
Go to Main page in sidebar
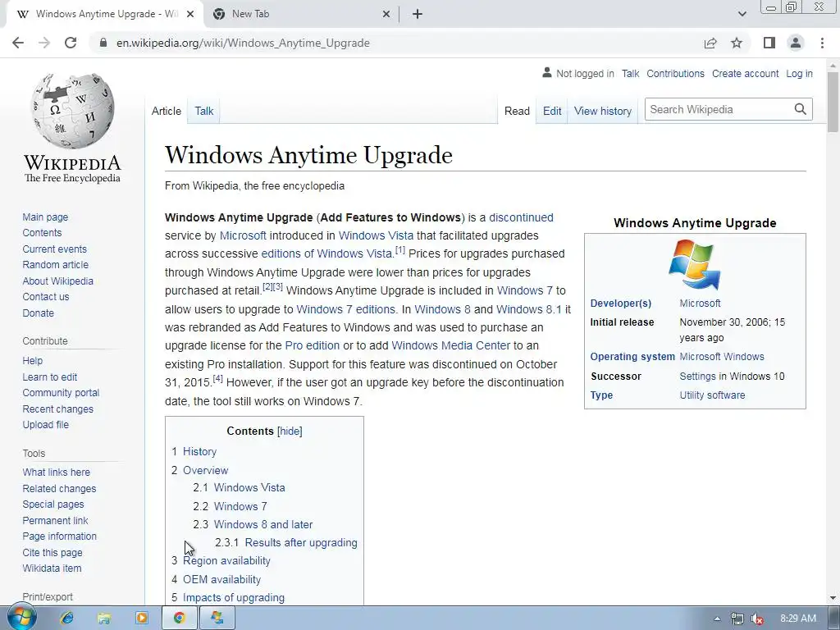coord(45,217)
